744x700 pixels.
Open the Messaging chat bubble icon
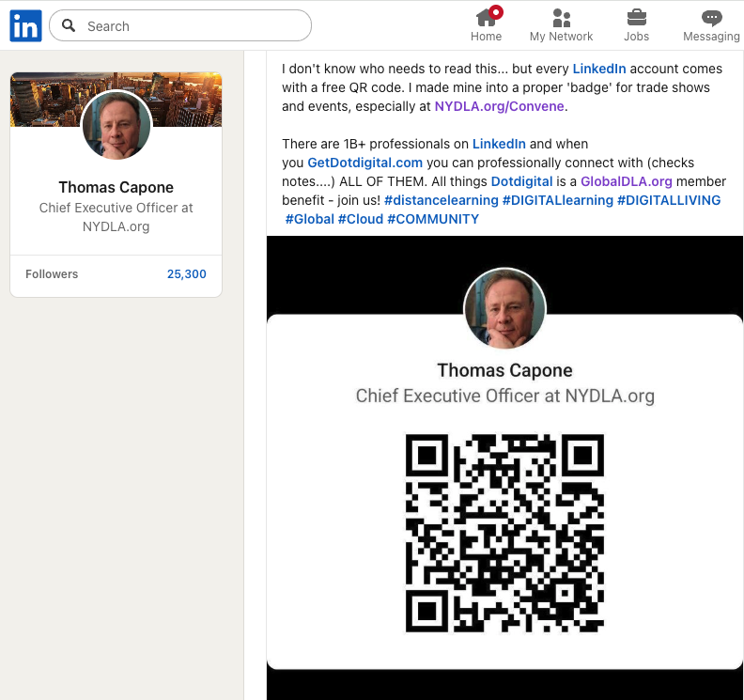711,17
